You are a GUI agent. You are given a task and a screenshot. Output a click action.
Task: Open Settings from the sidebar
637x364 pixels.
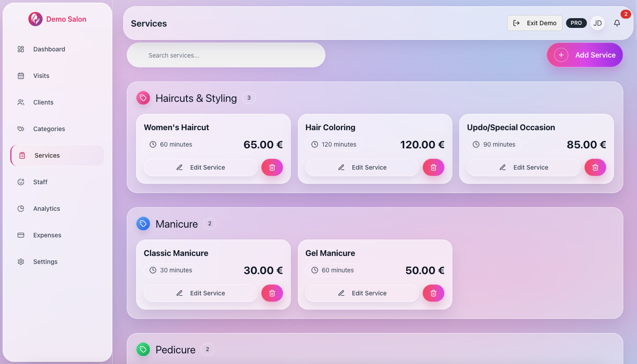click(57, 262)
